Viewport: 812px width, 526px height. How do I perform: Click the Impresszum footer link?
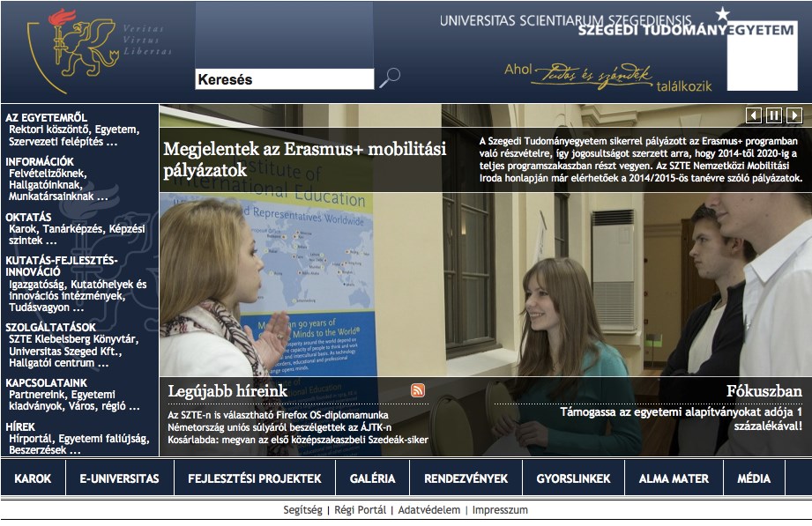click(x=500, y=510)
